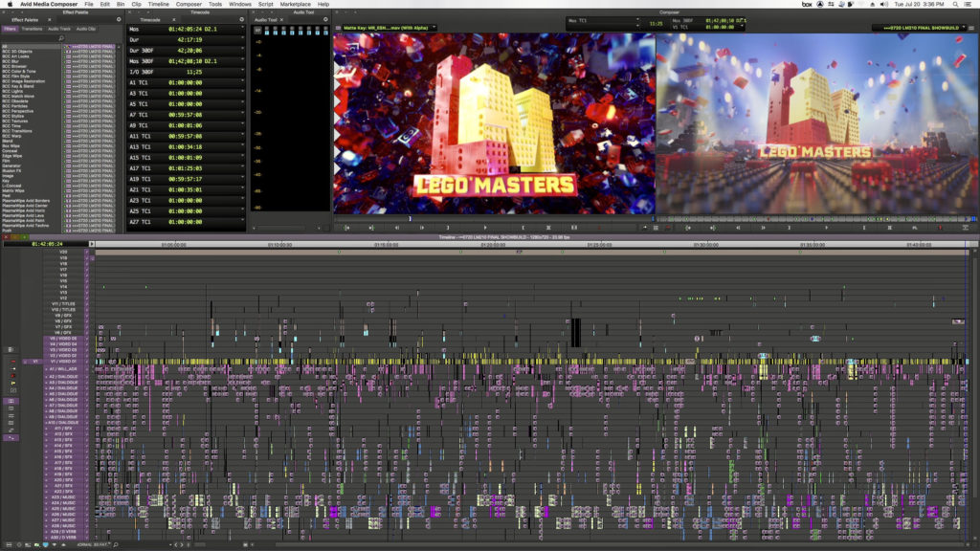Open the Composer menu
The height and width of the screenshot is (551, 980).
click(189, 4)
